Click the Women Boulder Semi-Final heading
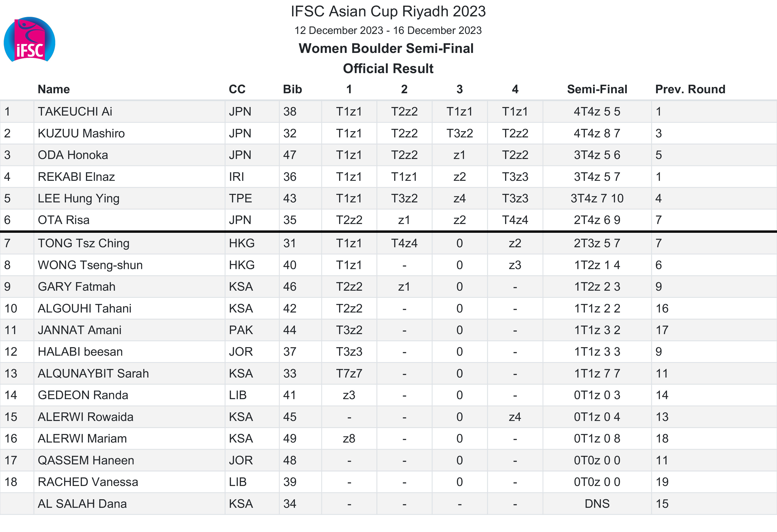This screenshot has height=532, width=777. tap(386, 48)
